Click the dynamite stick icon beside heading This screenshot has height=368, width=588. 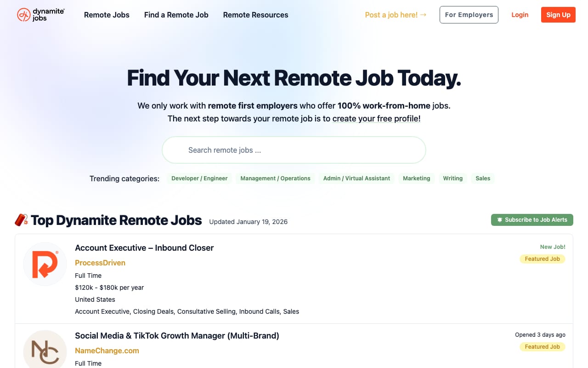click(x=21, y=220)
